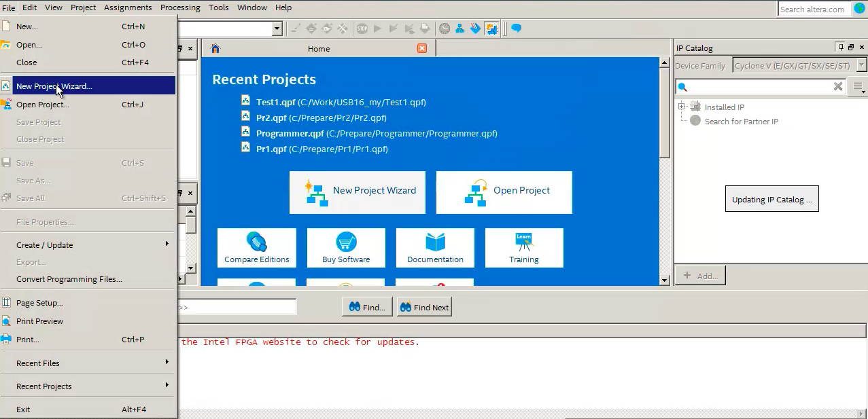Open the Tools menu
The height and width of the screenshot is (419, 868).
219,7
